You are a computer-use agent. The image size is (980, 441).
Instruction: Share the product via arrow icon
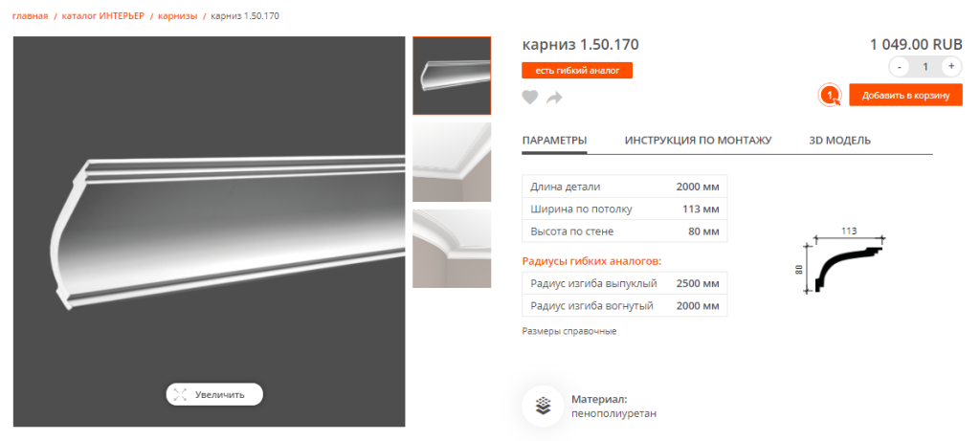tap(554, 98)
